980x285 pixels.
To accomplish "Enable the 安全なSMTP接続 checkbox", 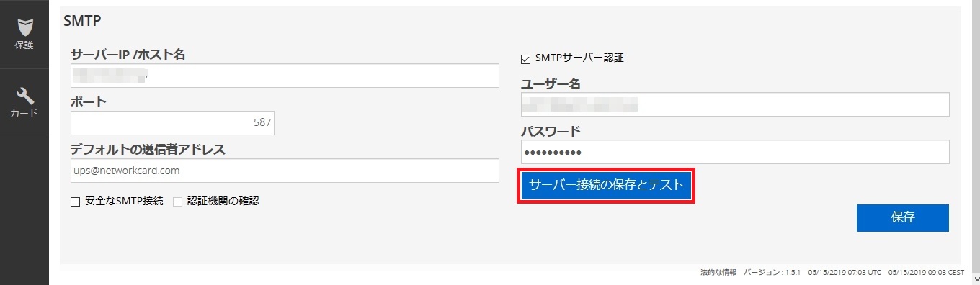I will [75, 202].
